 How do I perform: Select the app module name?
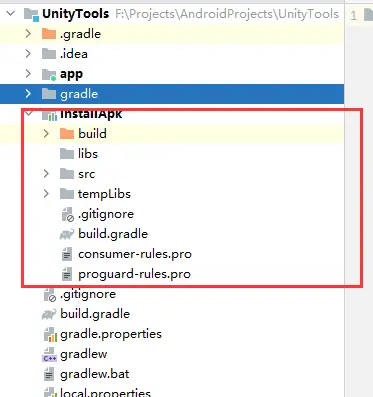pyautogui.click(x=71, y=74)
